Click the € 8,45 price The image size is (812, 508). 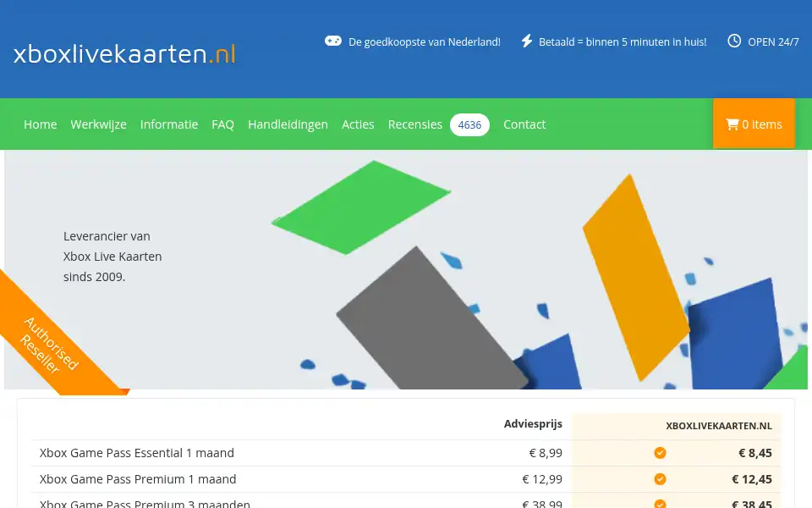tap(755, 453)
